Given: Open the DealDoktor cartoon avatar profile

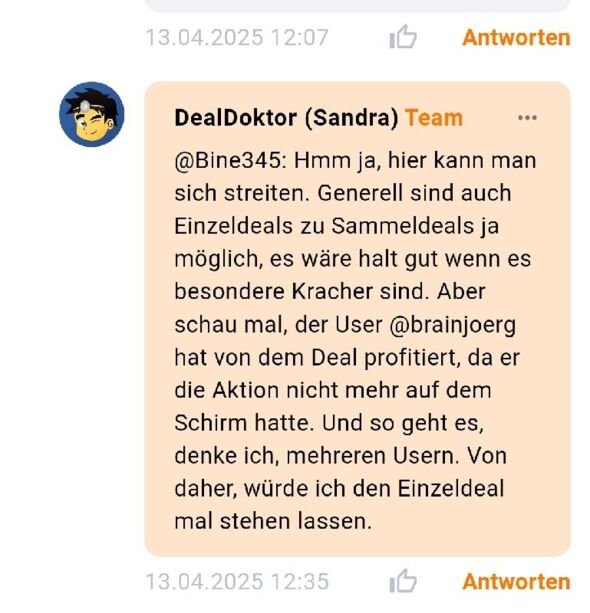Looking at the screenshot, I should (92, 114).
